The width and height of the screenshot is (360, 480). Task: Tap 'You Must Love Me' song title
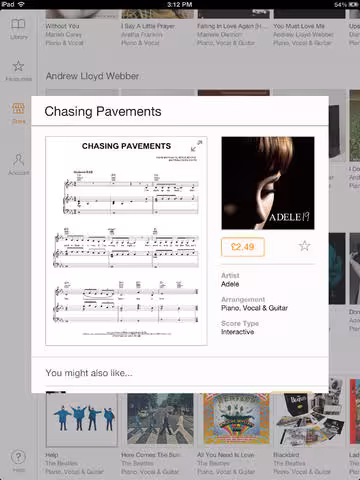tap(299, 26)
